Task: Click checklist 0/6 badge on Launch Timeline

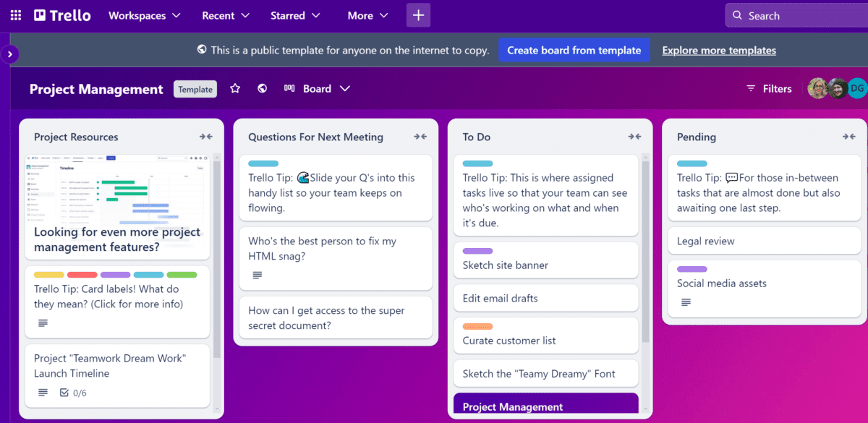Action: click(72, 393)
